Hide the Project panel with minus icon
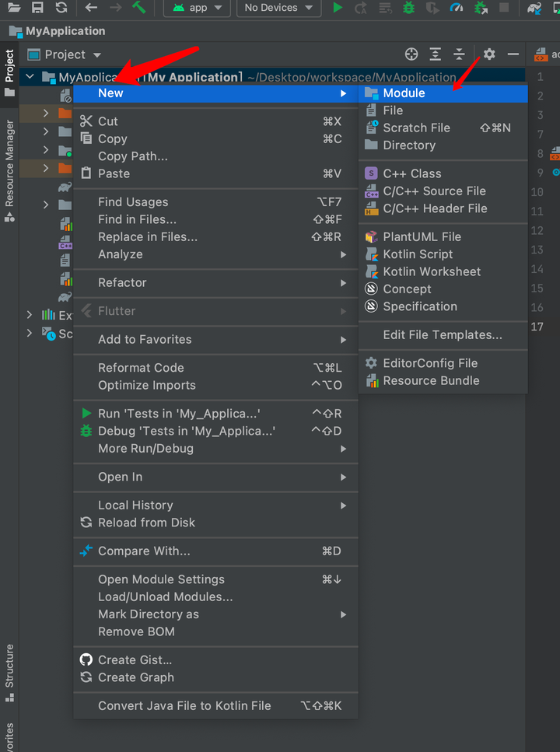Screen dimensions: 560x752 coord(513,54)
